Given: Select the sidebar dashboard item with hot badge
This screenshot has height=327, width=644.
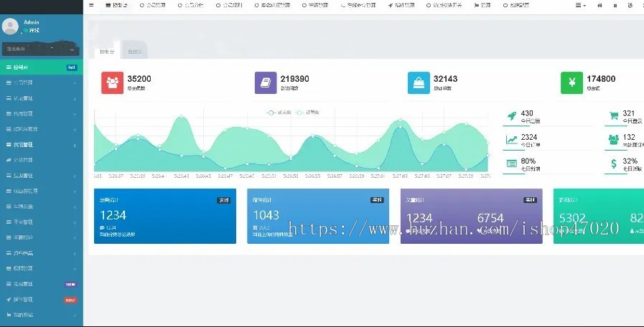Looking at the screenshot, I should [42, 67].
